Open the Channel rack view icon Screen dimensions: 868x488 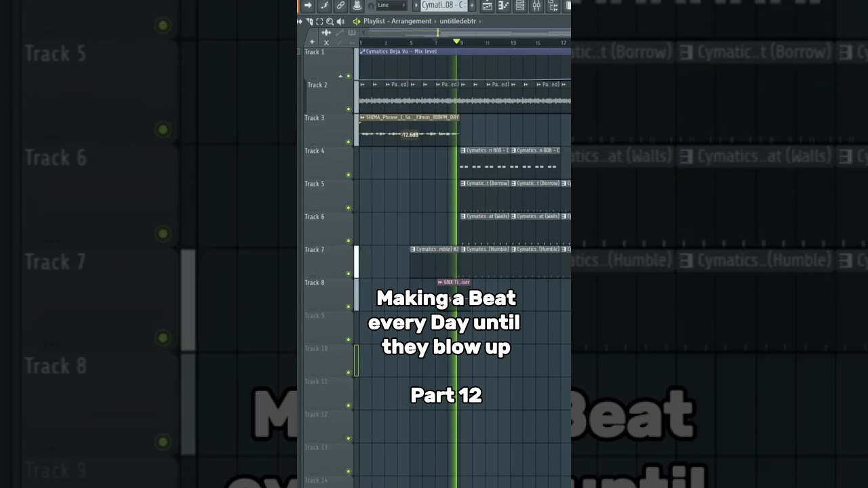[x=520, y=5]
